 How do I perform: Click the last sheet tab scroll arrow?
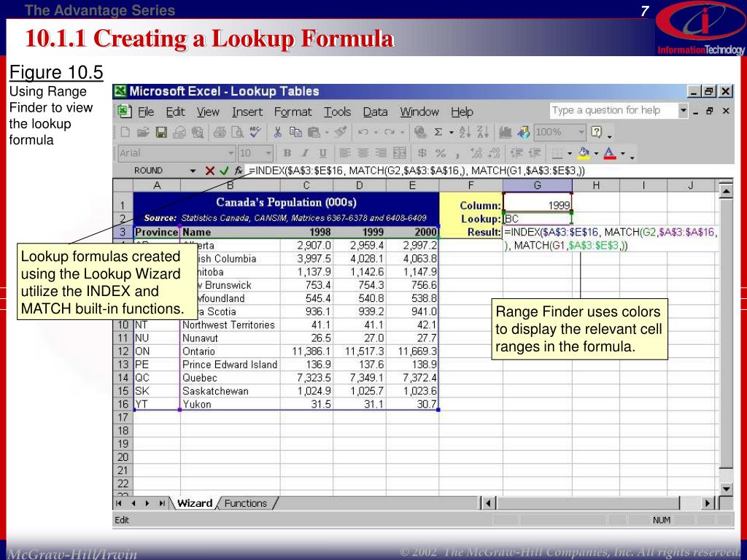pos(162,503)
